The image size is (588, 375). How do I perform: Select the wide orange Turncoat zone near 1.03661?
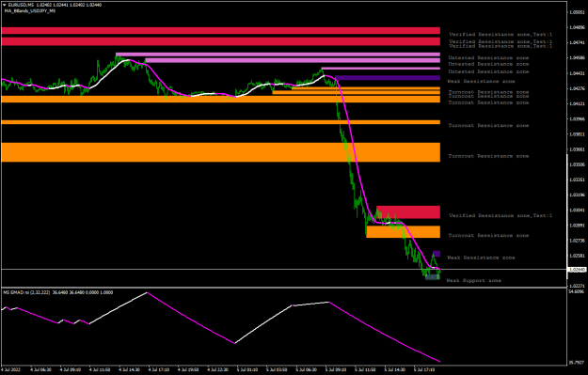coord(220,152)
